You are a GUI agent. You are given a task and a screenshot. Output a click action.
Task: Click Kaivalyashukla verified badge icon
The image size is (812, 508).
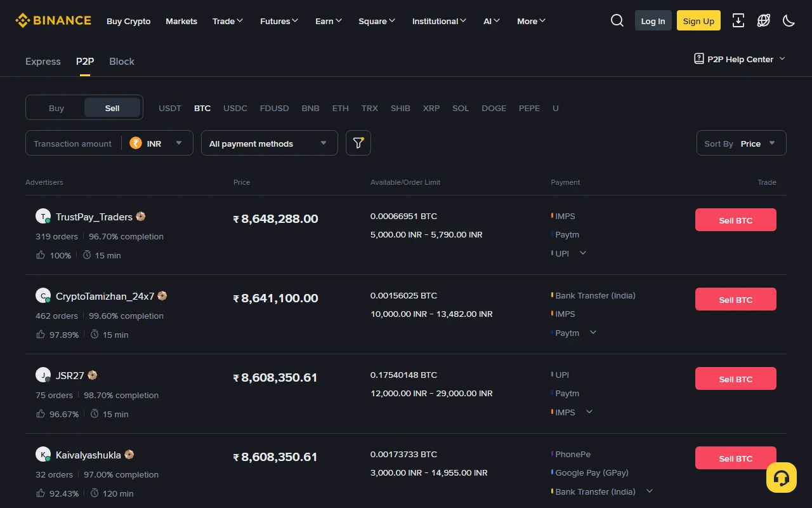pos(129,455)
